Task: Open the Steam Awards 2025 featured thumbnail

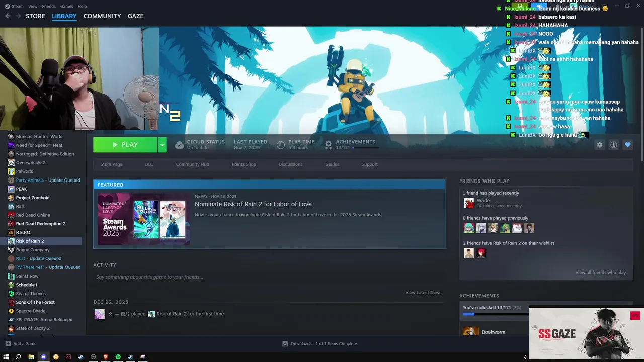Action: (x=144, y=219)
